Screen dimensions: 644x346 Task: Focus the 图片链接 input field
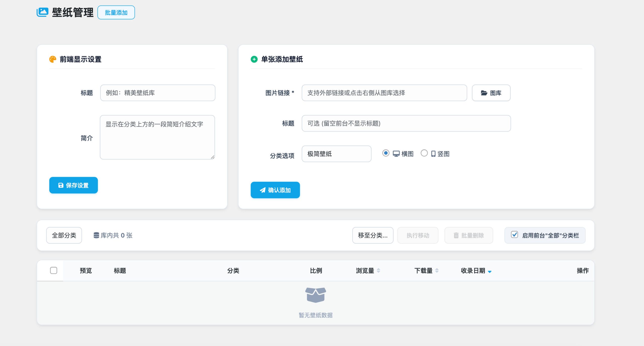point(384,93)
